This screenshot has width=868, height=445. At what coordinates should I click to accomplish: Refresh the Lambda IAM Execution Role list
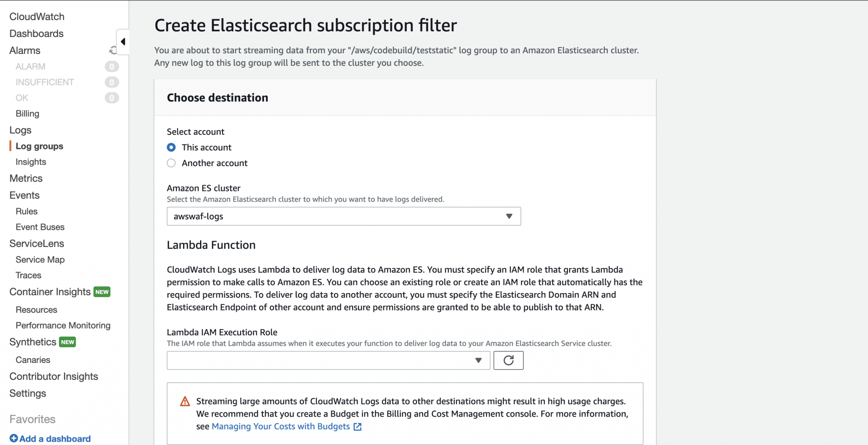[508, 360]
